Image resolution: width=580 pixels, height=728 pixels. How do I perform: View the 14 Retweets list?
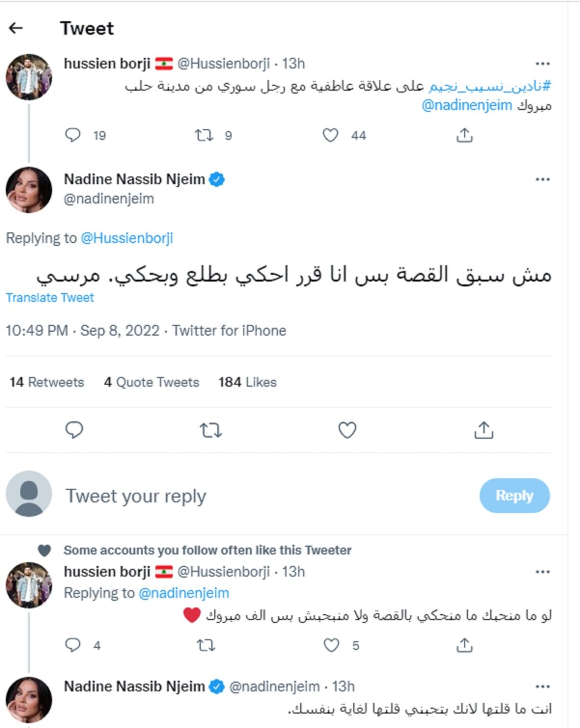point(46,382)
